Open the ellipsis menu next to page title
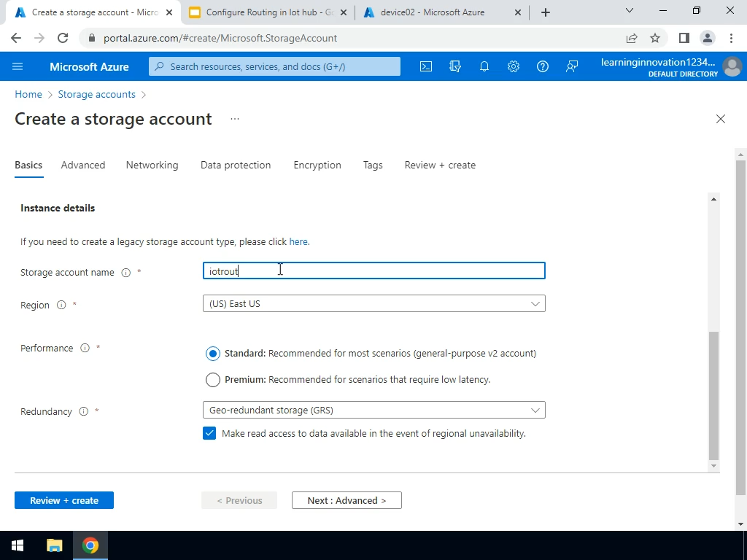The image size is (747, 560). 234,119
